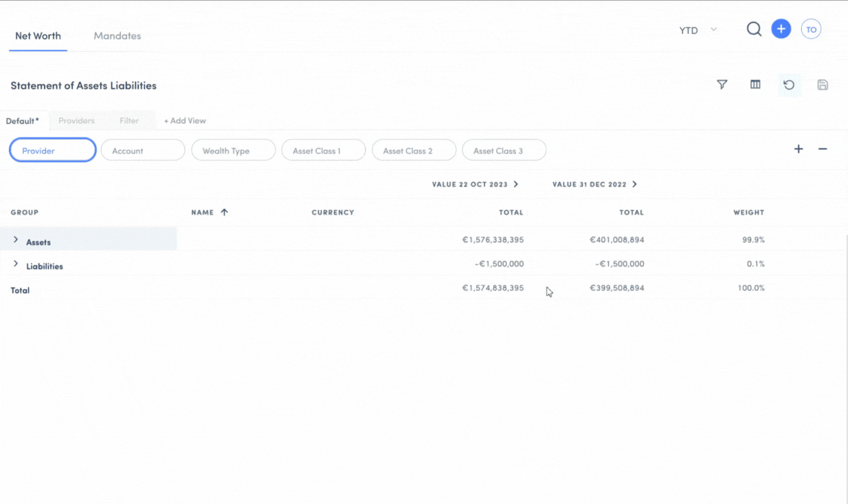This screenshot has height=504, width=848.
Task: Switch to the Mandates tab
Action: tap(117, 36)
